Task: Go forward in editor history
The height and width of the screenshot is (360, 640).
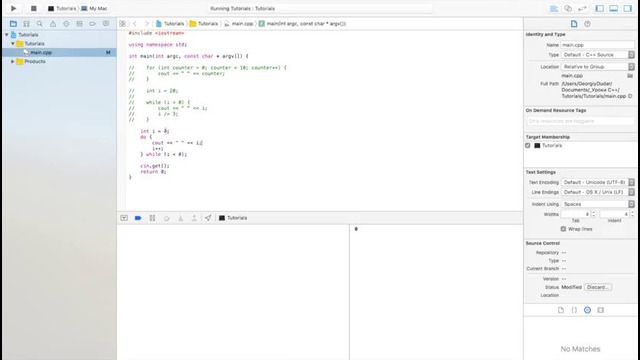Action: (x=147, y=24)
